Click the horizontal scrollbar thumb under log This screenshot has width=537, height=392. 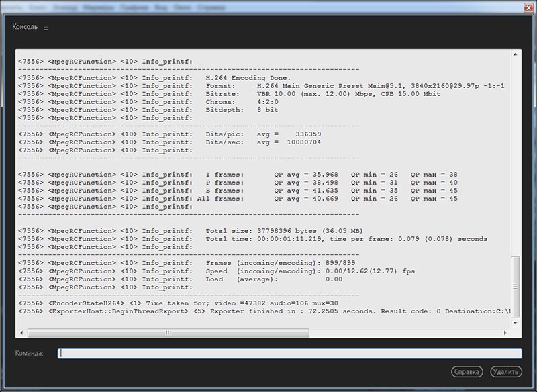pos(168,333)
